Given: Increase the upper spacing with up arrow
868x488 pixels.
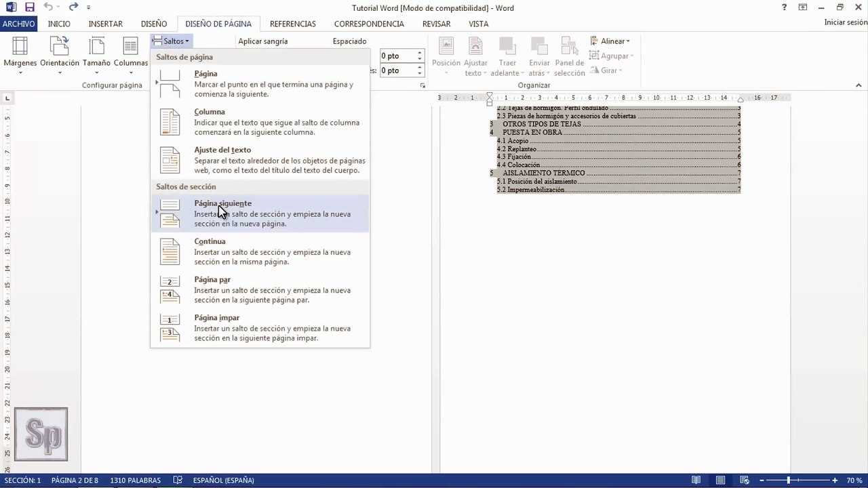Looking at the screenshot, I should point(420,53).
